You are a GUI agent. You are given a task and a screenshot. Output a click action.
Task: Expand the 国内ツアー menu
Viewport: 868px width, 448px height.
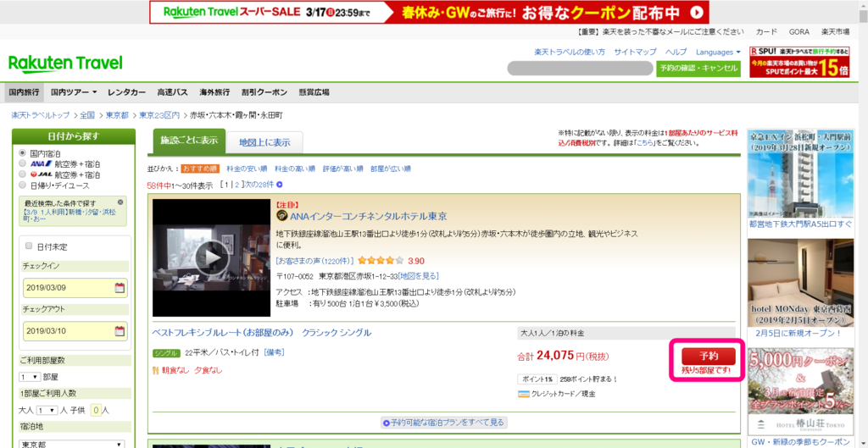click(x=74, y=92)
